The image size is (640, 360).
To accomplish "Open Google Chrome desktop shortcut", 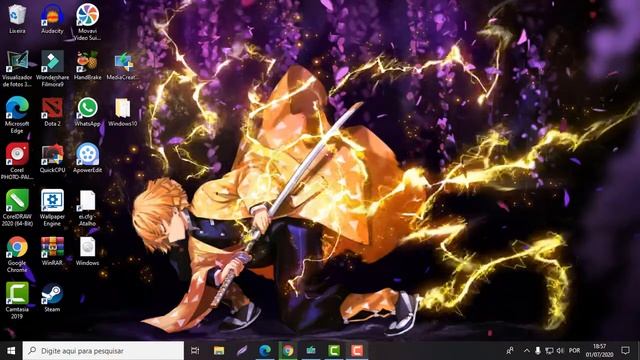I will click(17, 254).
